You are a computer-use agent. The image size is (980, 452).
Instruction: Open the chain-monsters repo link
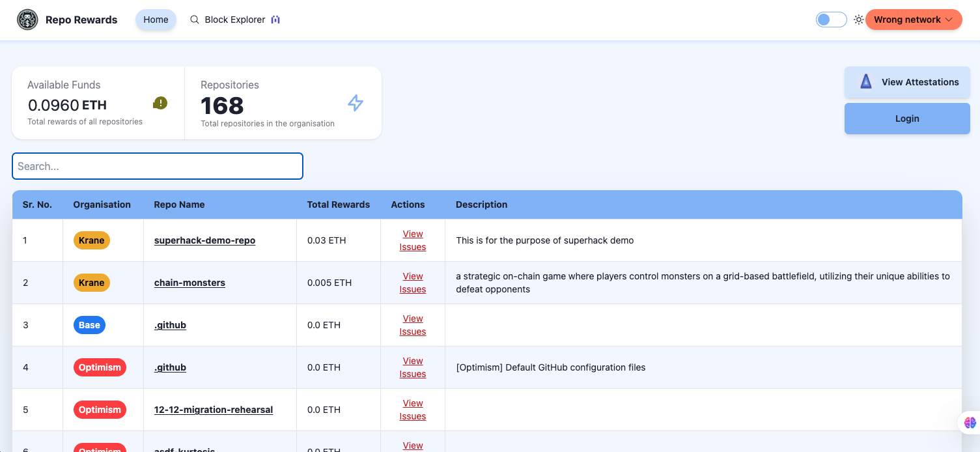(189, 283)
